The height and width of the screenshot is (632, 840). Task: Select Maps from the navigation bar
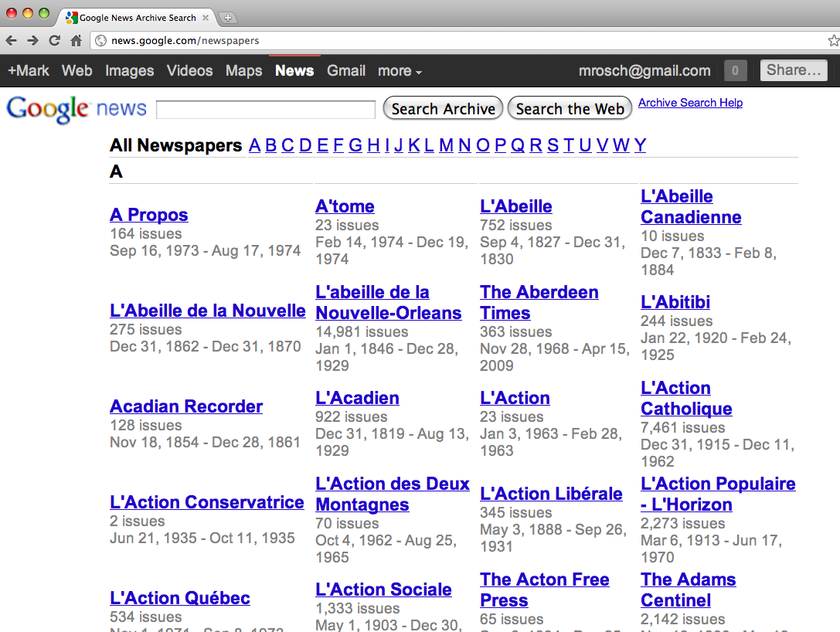pyautogui.click(x=243, y=70)
